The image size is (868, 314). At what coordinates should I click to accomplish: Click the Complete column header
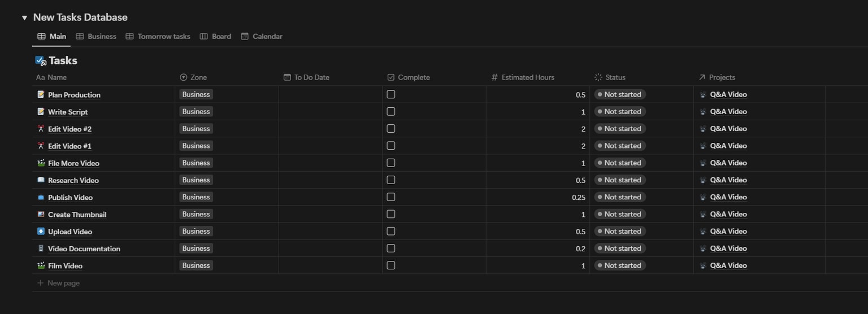click(409, 77)
